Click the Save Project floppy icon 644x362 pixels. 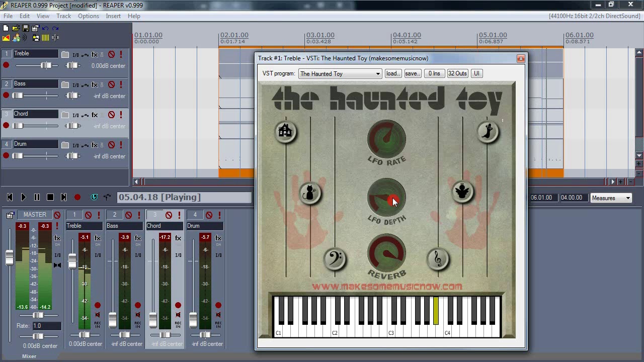(x=25, y=28)
